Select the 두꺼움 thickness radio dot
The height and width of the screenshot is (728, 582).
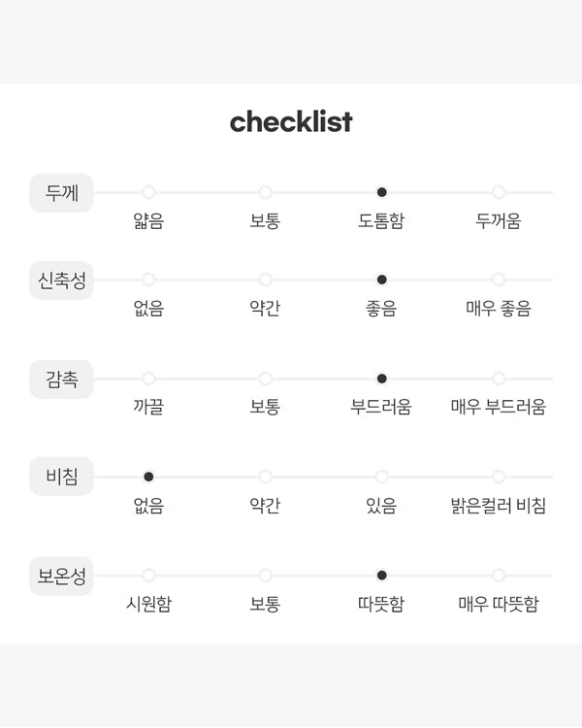499,192
